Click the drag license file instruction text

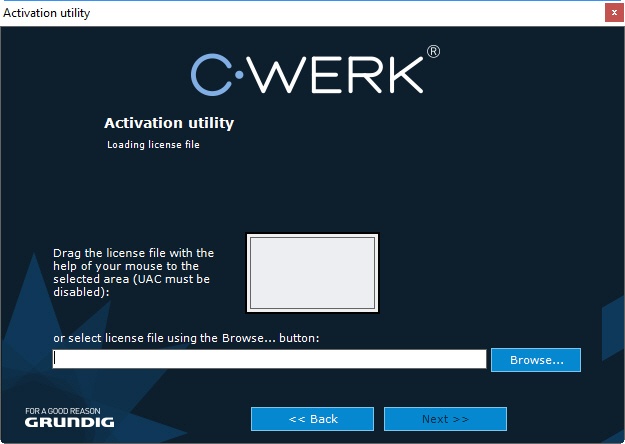(x=133, y=273)
